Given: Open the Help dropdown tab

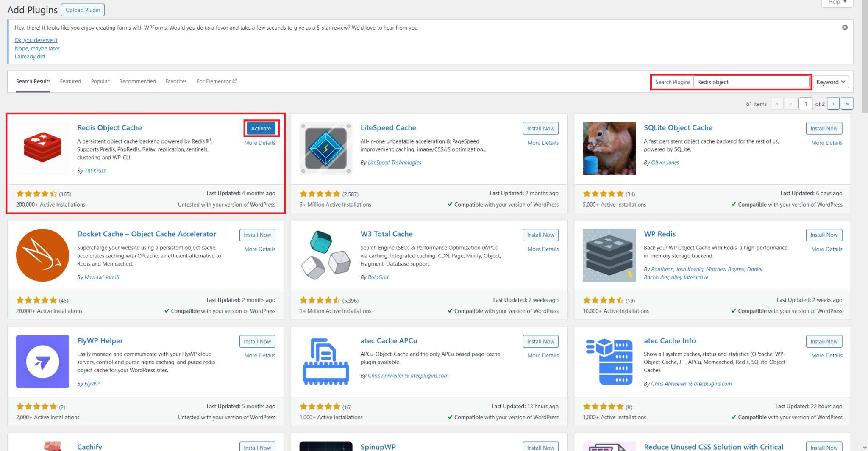Looking at the screenshot, I should (x=837, y=3).
